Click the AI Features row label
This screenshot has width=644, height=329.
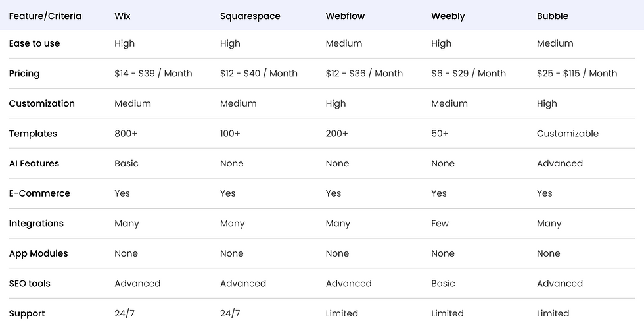tap(34, 163)
